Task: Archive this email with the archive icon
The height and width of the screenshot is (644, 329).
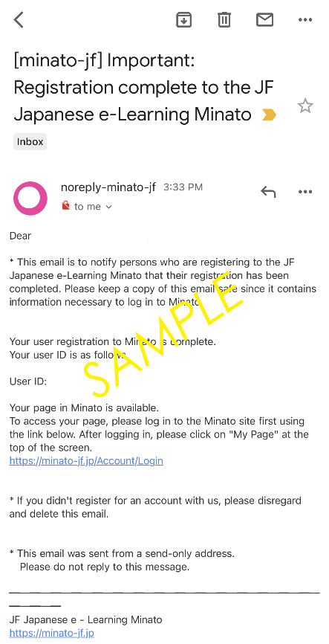Action: point(183,20)
